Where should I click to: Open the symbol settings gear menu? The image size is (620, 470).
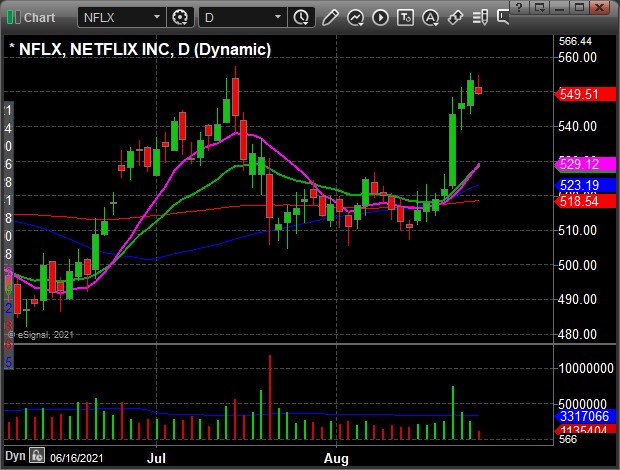click(x=180, y=17)
